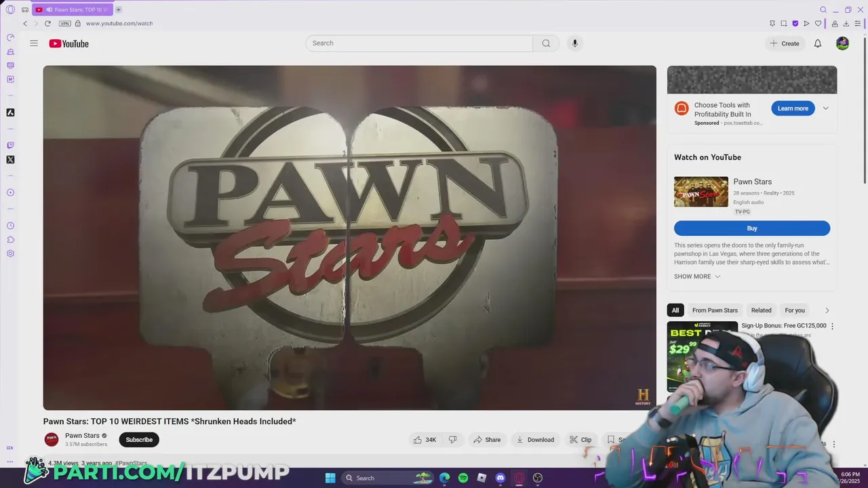Bookmark page with heart icon
The width and height of the screenshot is (868, 488).
(x=818, y=23)
